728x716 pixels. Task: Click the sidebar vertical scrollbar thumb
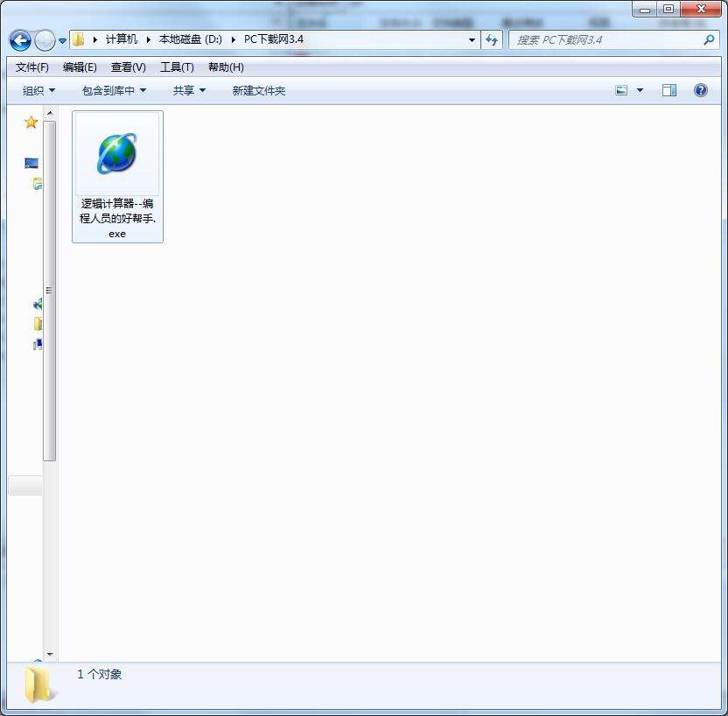[x=50, y=291]
